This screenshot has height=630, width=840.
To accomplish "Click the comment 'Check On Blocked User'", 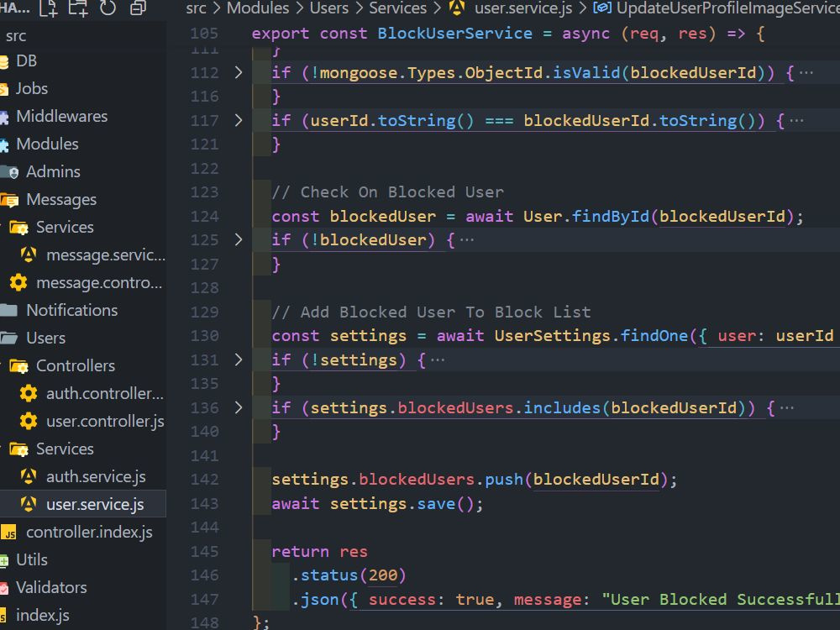I will 388,192.
